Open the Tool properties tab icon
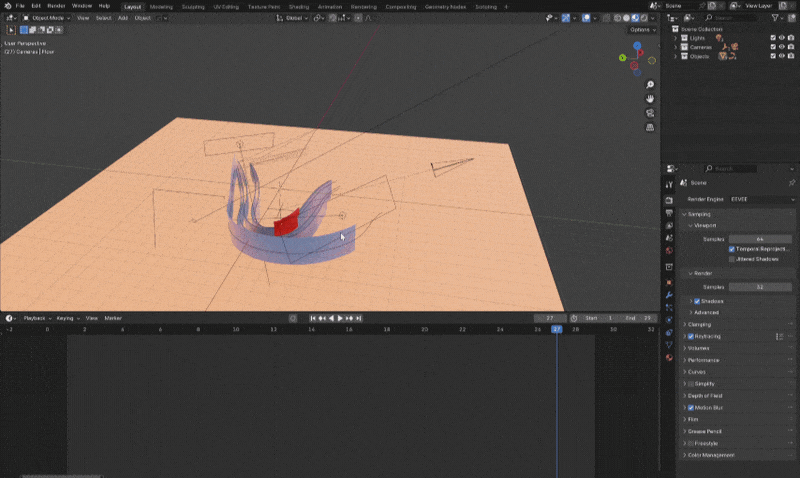This screenshot has width=800, height=478. pos(669,185)
